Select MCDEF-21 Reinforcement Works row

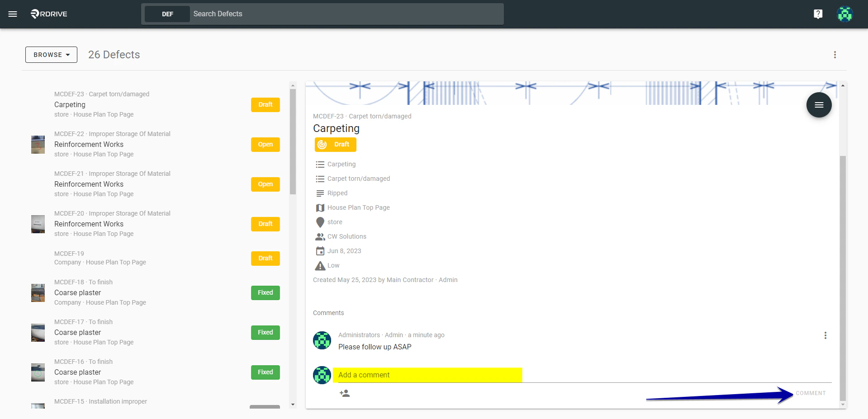156,184
